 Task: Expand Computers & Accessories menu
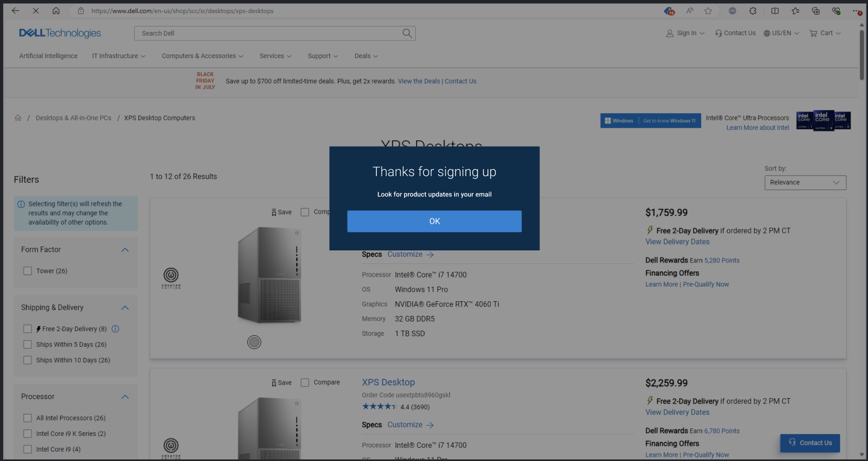pos(202,56)
